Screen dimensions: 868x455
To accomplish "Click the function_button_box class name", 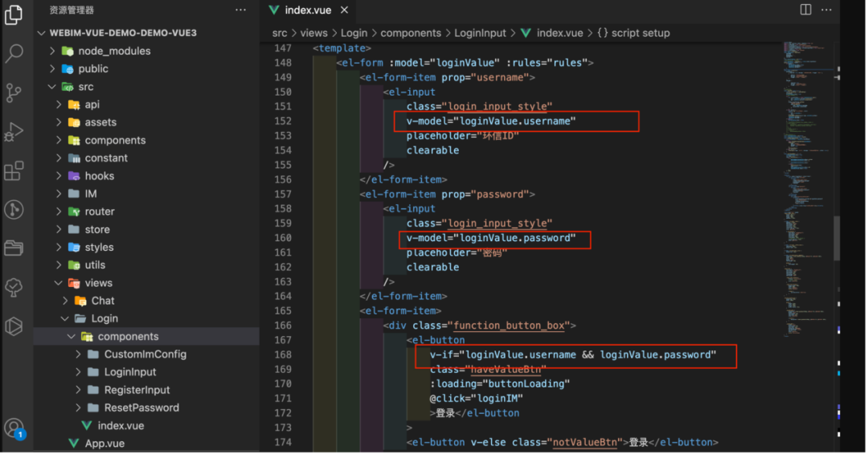I will (x=509, y=326).
